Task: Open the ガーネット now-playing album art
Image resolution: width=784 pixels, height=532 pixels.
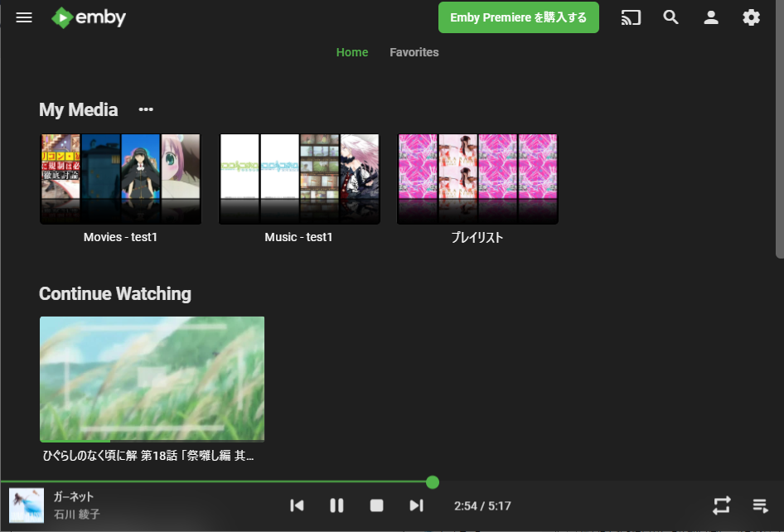Action: click(x=26, y=505)
